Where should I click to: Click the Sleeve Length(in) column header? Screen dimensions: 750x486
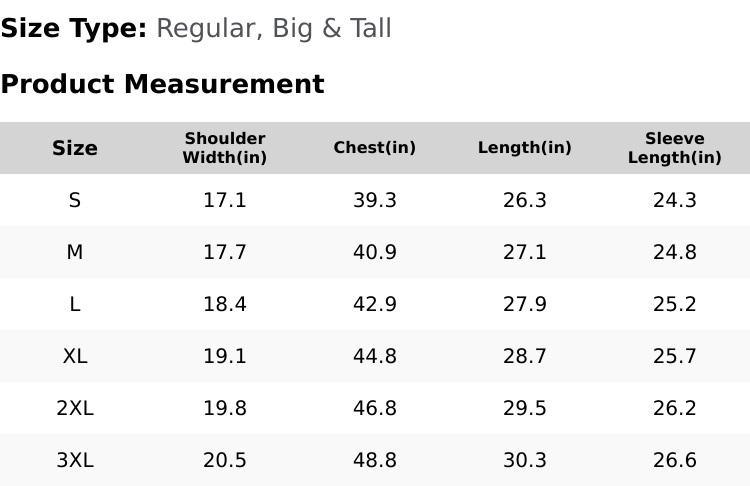[675, 148]
